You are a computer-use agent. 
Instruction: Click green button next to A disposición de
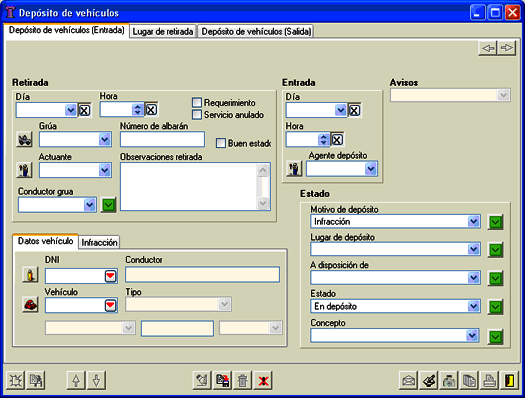496,278
